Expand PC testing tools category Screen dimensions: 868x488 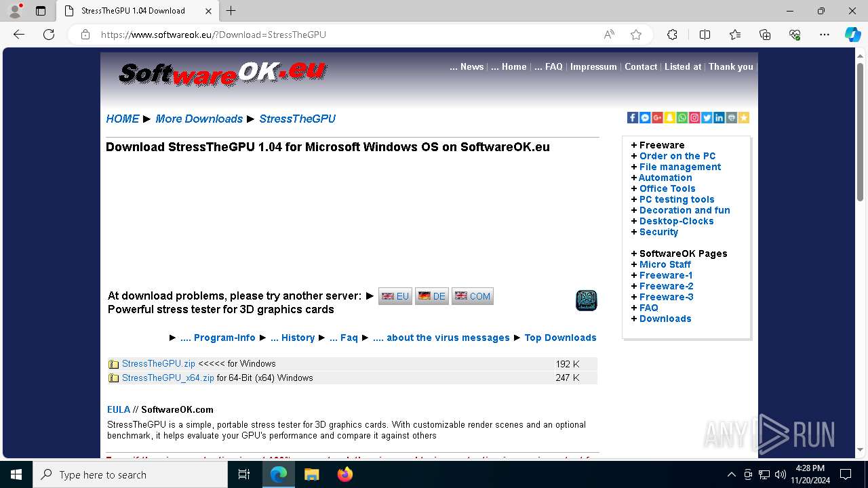[677, 199]
